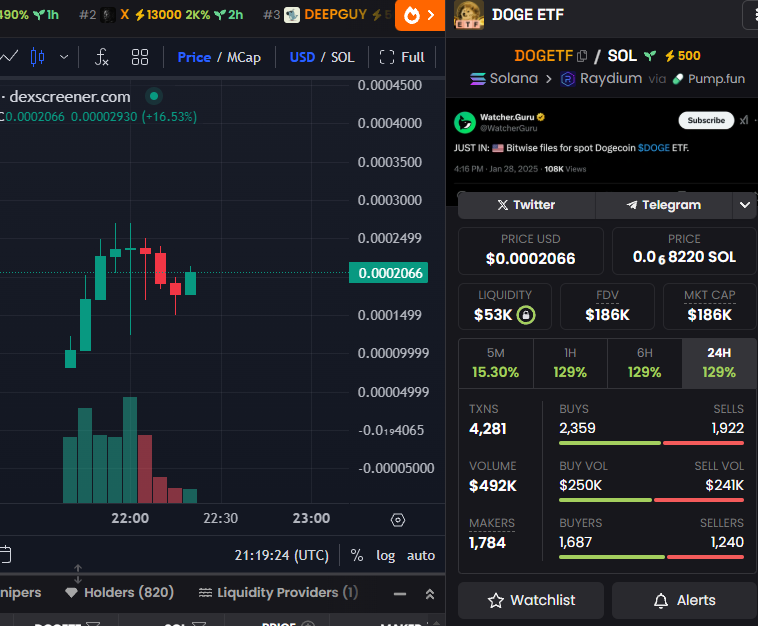Click trending #3 DEEPGUY token
This screenshot has height=626, width=758.
pyautogui.click(x=327, y=15)
